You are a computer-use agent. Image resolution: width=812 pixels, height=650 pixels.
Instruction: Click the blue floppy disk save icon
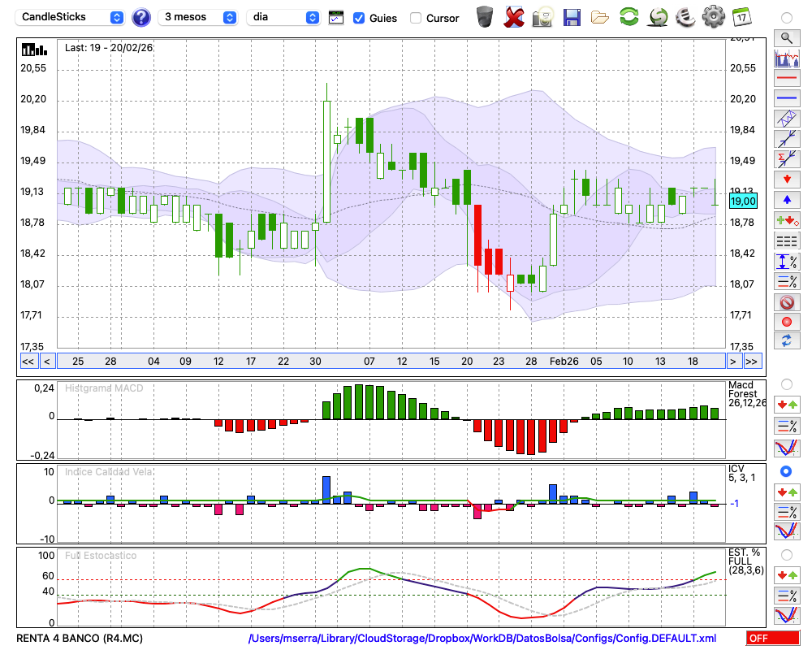coord(572,16)
